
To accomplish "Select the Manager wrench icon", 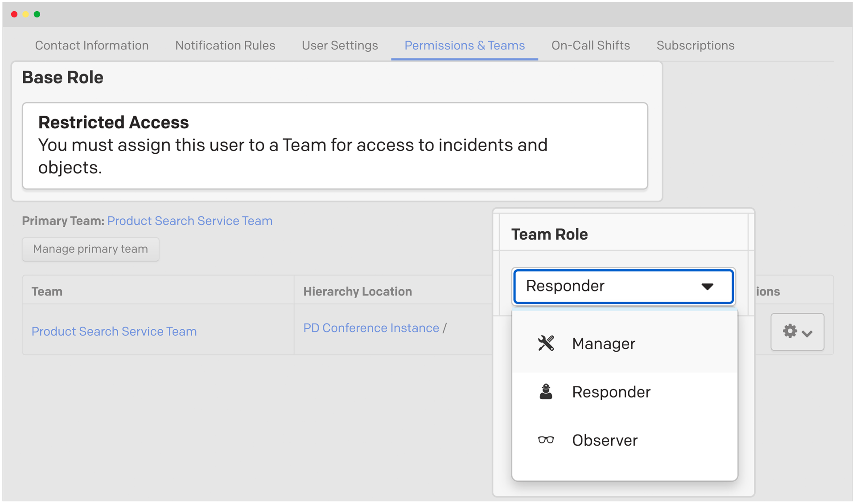I will [546, 343].
